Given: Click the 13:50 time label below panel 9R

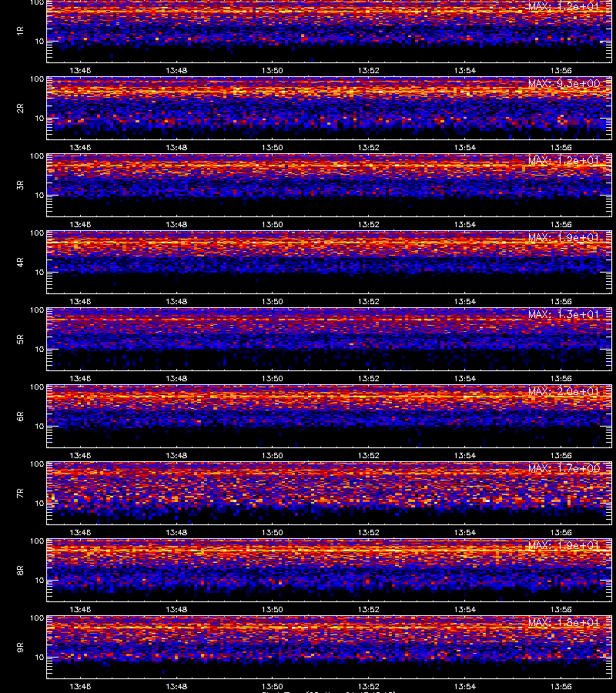Looking at the screenshot, I should tap(273, 686).
